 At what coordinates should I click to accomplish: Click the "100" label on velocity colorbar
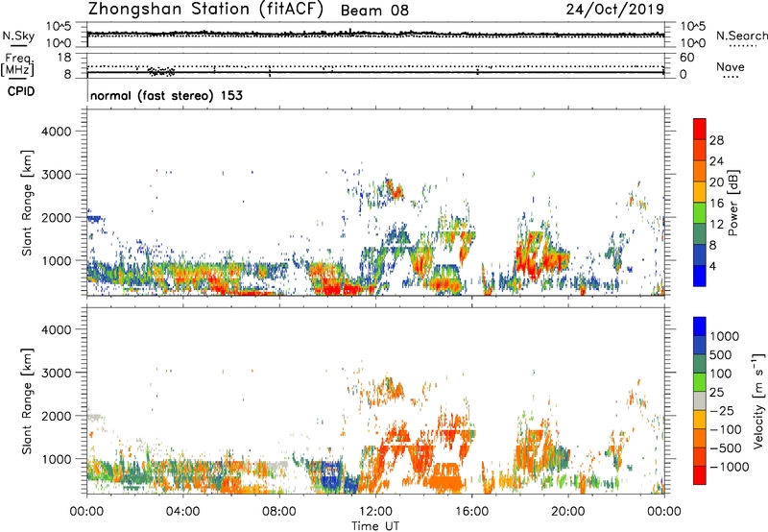point(721,374)
